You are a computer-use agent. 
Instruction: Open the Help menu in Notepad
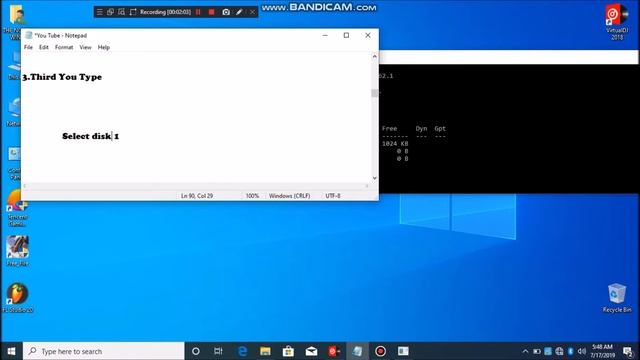point(104,47)
